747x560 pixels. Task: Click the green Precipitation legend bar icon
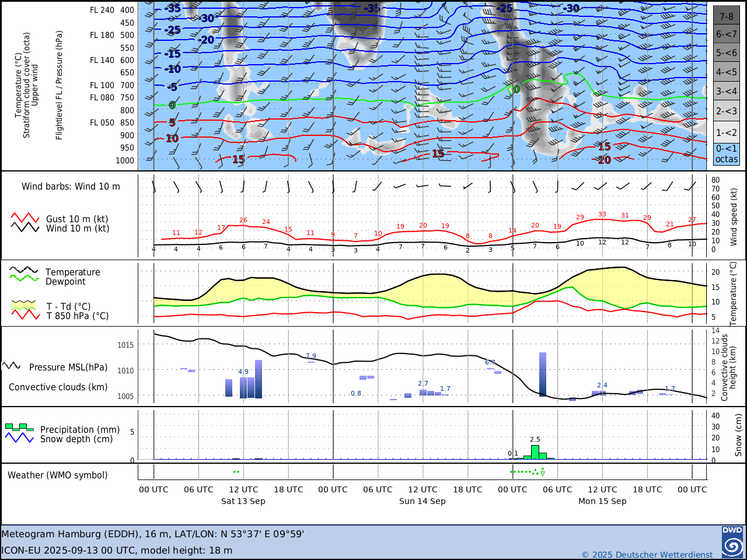[x=19, y=427]
